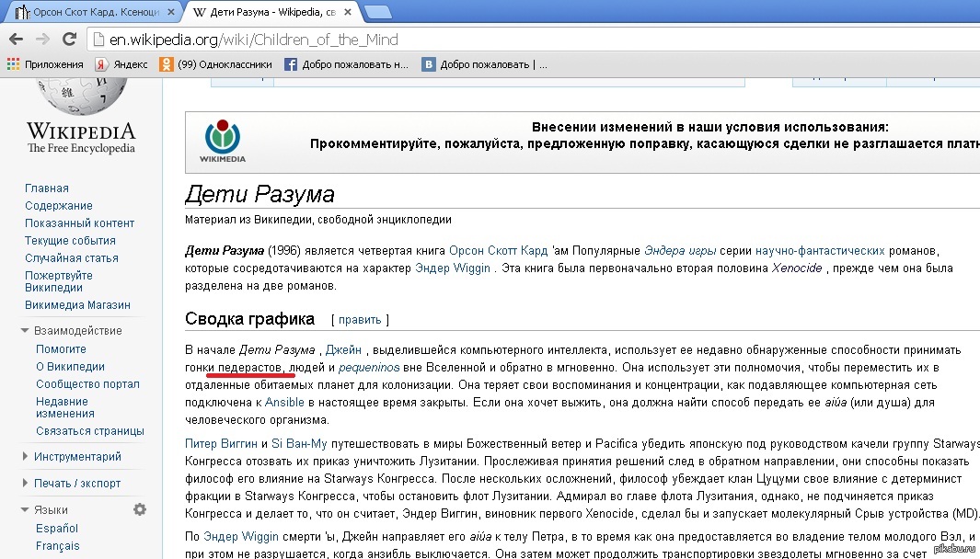The width and height of the screenshot is (980, 559).
Task: Open Недавние изменения link
Action: (65, 407)
